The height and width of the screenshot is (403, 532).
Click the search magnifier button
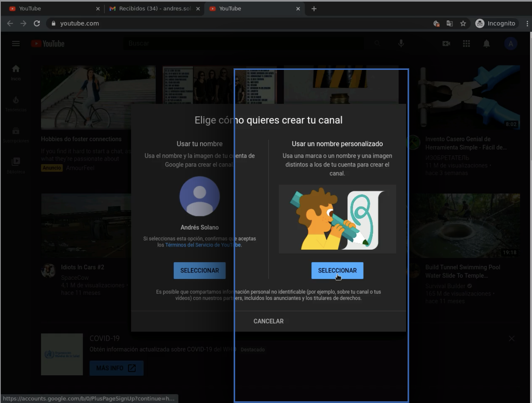377,43
